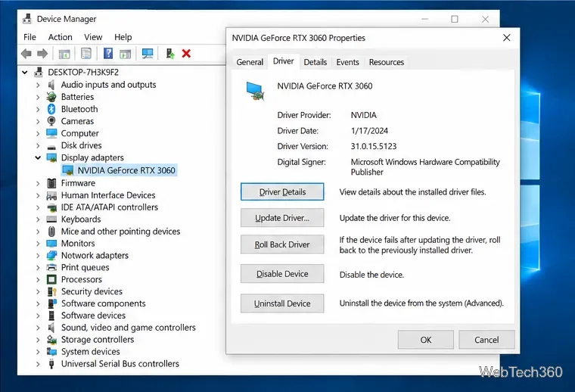This screenshot has width=575, height=392.
Task: Click the Uninstall Device button
Action: 282,303
